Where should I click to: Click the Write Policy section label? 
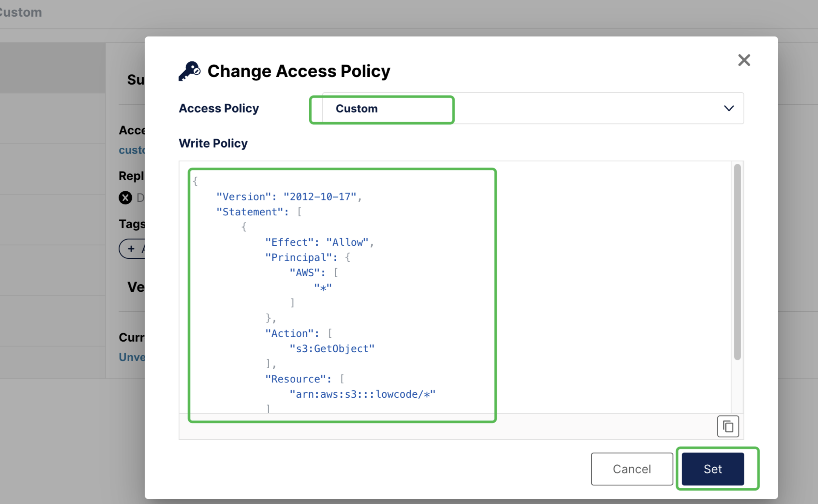pos(213,143)
